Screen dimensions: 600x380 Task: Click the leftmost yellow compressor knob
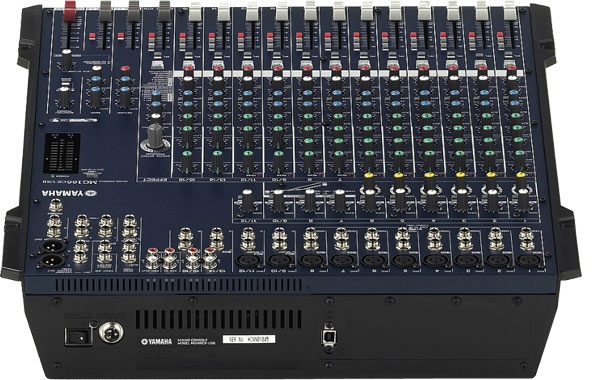368,176
